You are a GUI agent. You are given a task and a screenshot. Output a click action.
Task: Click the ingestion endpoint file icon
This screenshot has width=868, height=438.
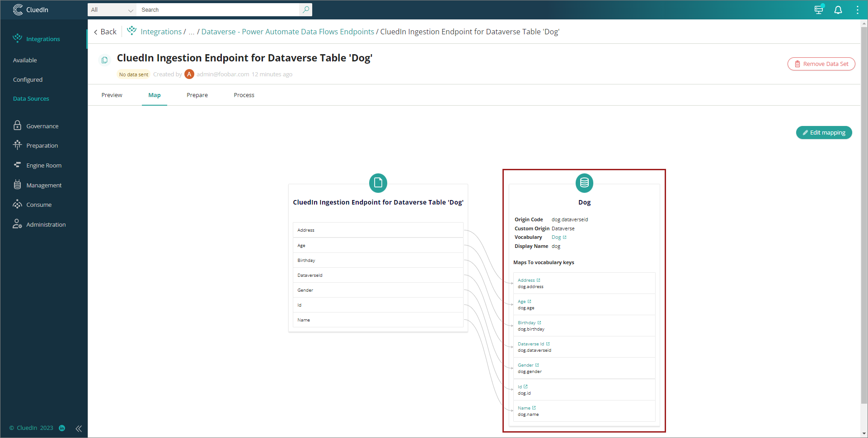378,183
